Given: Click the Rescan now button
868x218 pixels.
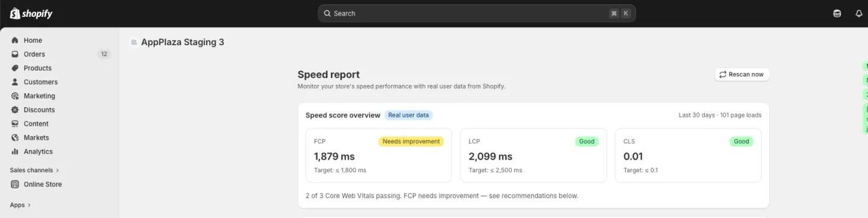Looking at the screenshot, I should click(742, 75).
